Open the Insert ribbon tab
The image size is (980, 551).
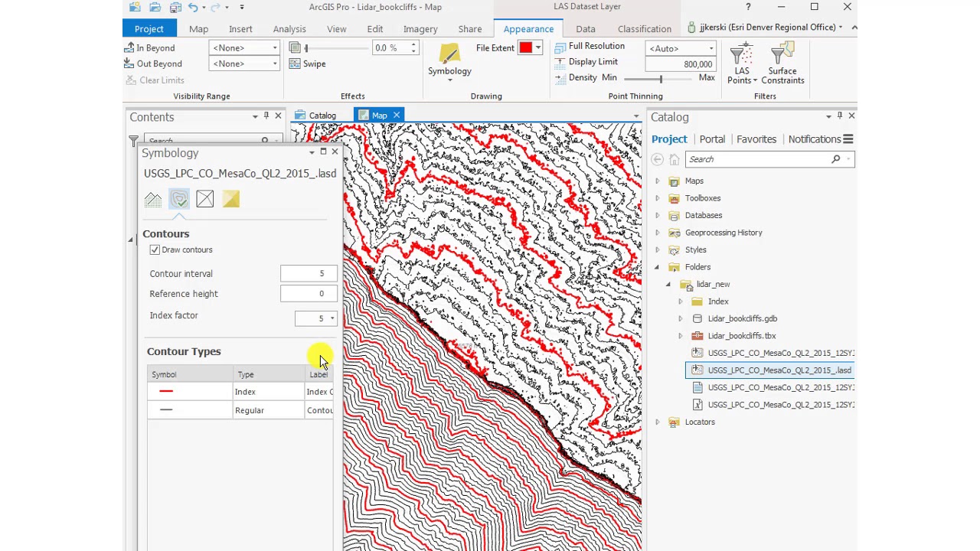click(240, 29)
